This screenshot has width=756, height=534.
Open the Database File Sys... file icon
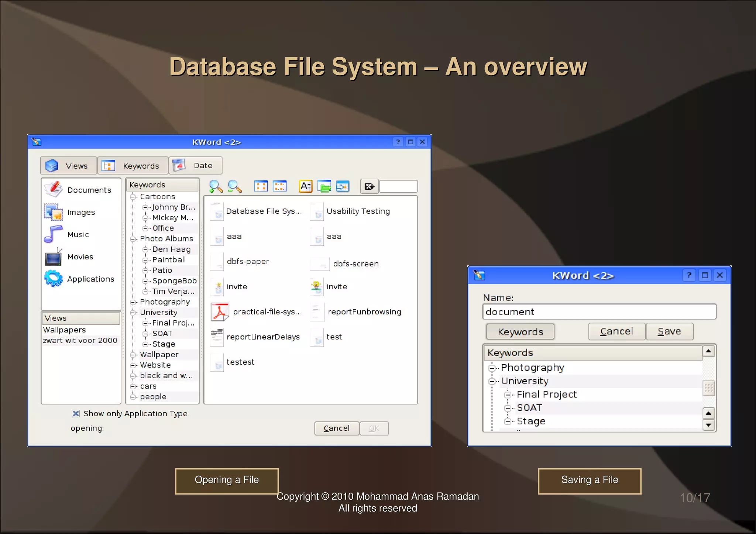[217, 211]
